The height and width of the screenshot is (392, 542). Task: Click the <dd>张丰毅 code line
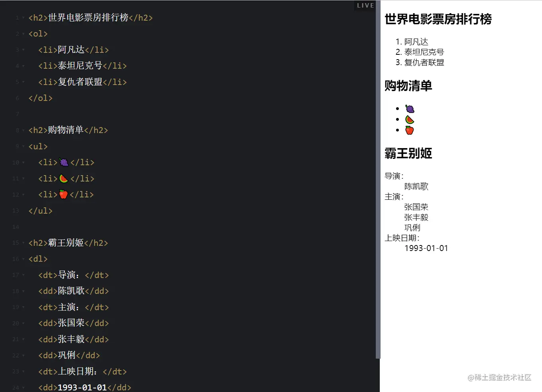[x=74, y=340]
